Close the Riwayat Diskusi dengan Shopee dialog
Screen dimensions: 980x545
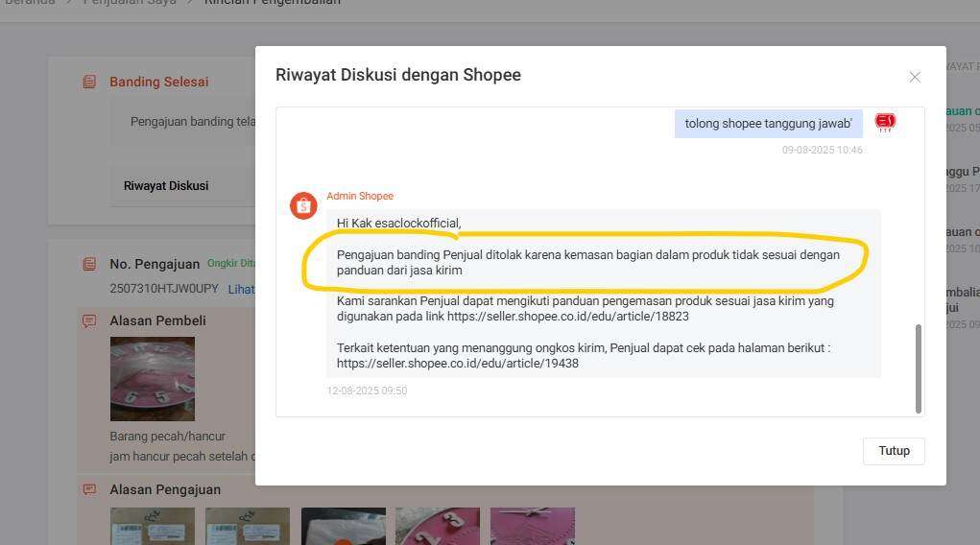(x=914, y=77)
